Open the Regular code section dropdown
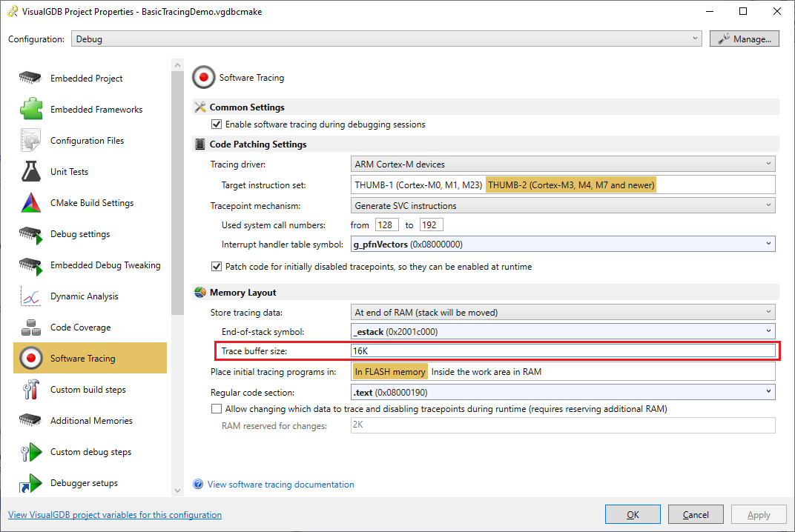This screenshot has width=795, height=532. coord(563,393)
